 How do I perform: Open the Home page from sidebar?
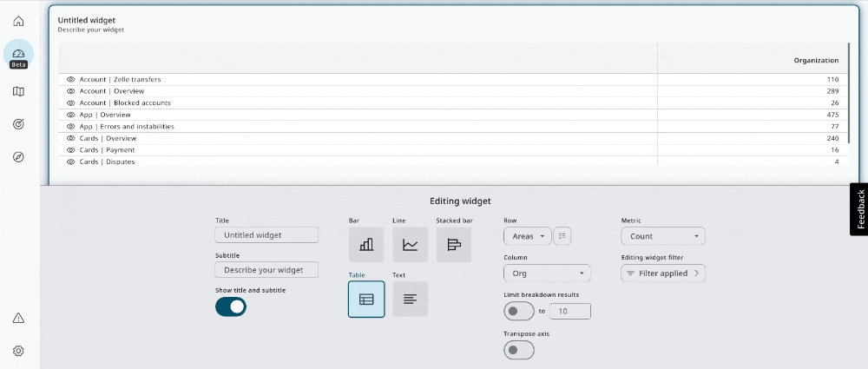pyautogui.click(x=18, y=22)
